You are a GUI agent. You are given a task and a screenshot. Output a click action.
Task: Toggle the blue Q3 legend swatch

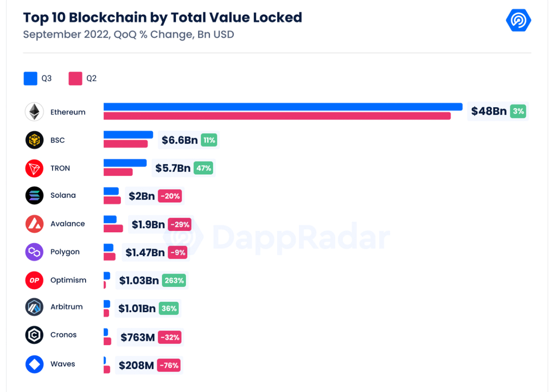[31, 78]
